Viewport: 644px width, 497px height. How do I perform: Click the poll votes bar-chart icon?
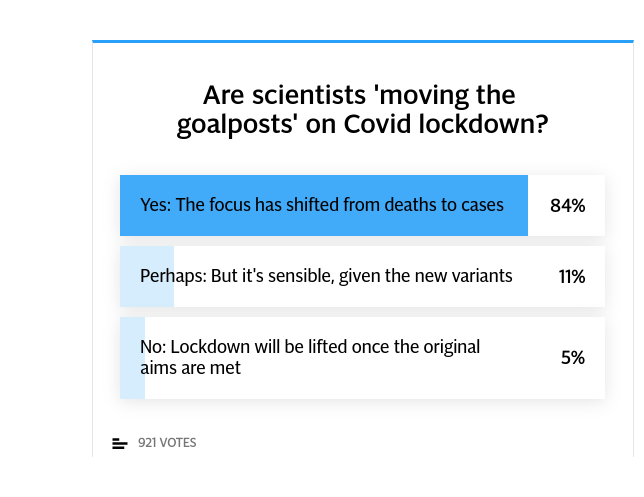click(119, 443)
